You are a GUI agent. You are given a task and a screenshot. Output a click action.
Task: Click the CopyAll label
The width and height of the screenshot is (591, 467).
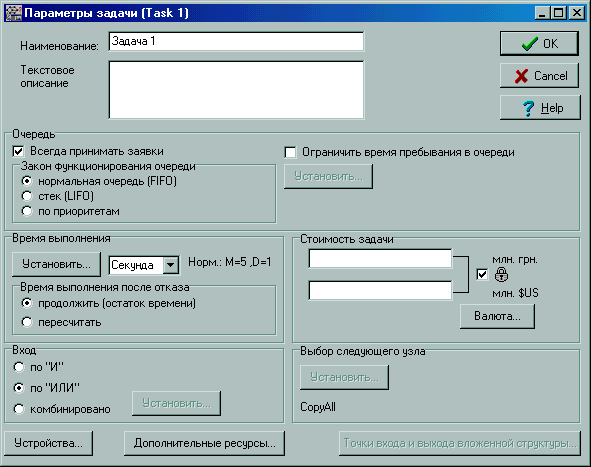pyautogui.click(x=318, y=407)
